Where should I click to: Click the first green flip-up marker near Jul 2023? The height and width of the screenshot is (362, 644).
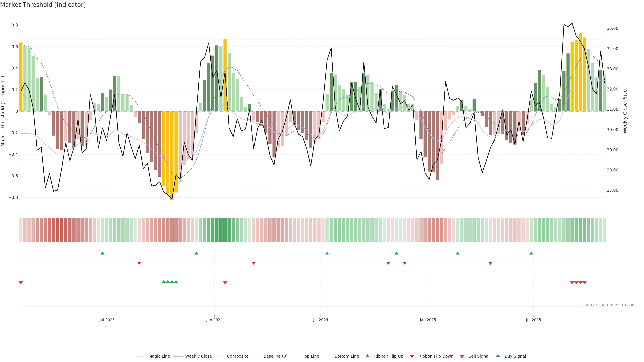[102, 253]
